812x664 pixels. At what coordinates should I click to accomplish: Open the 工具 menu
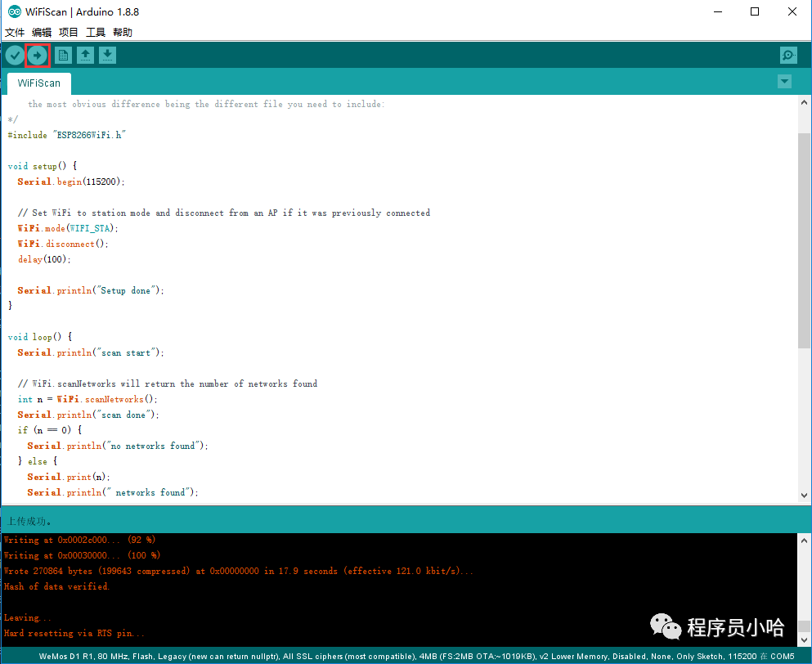coord(96,33)
